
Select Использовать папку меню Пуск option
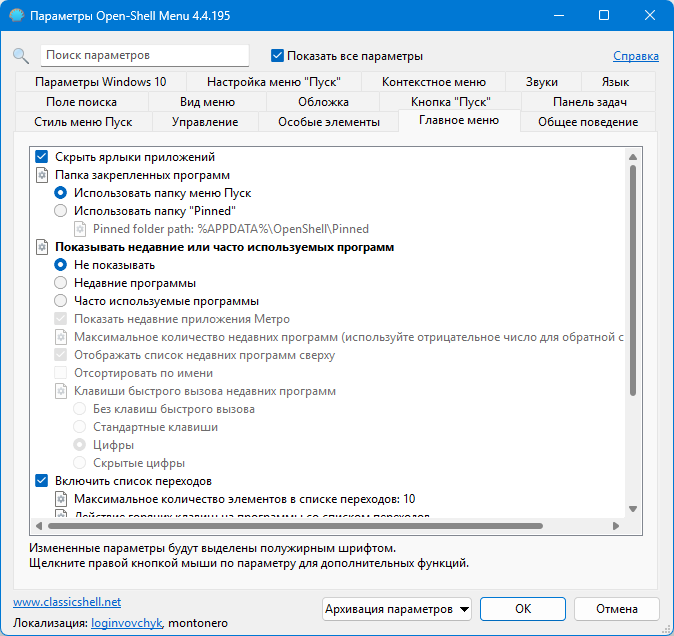61,193
